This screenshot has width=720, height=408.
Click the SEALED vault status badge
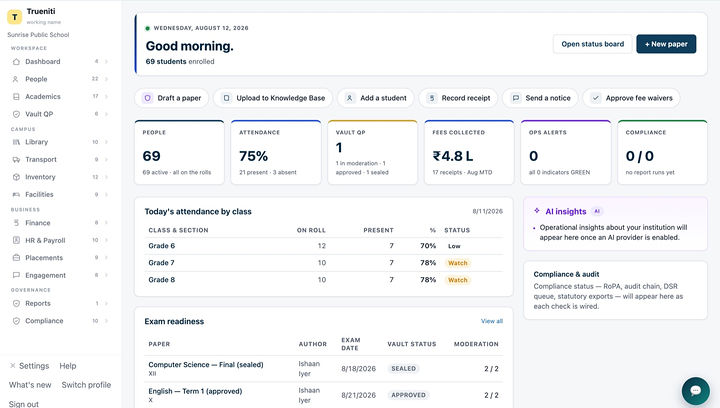click(403, 369)
